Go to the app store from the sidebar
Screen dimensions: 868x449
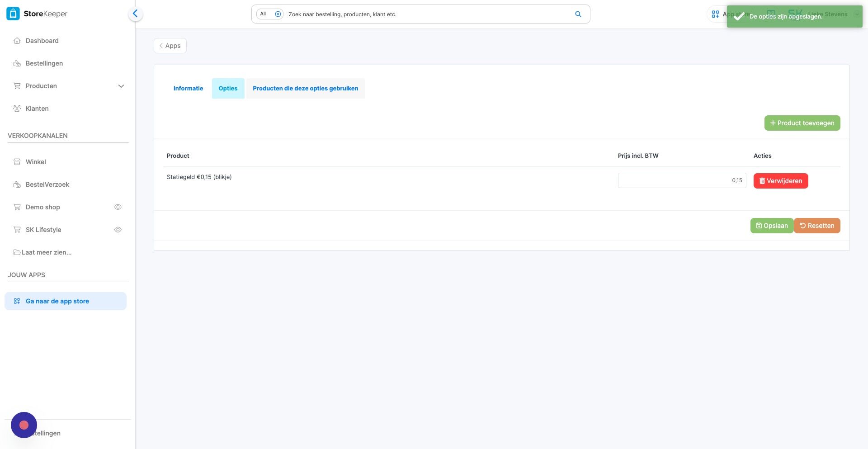click(66, 301)
